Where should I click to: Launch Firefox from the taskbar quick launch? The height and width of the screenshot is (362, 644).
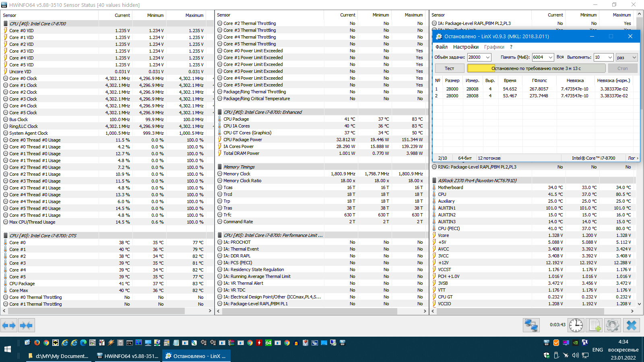37,343
